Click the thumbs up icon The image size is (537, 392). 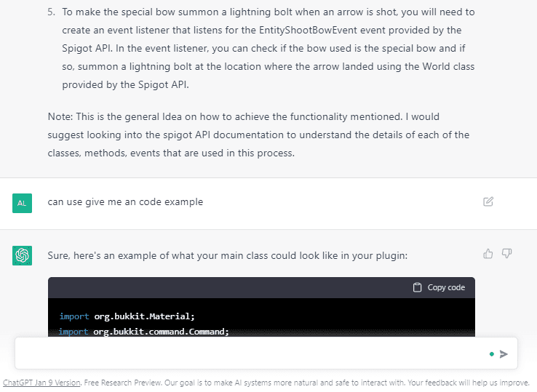coord(488,253)
